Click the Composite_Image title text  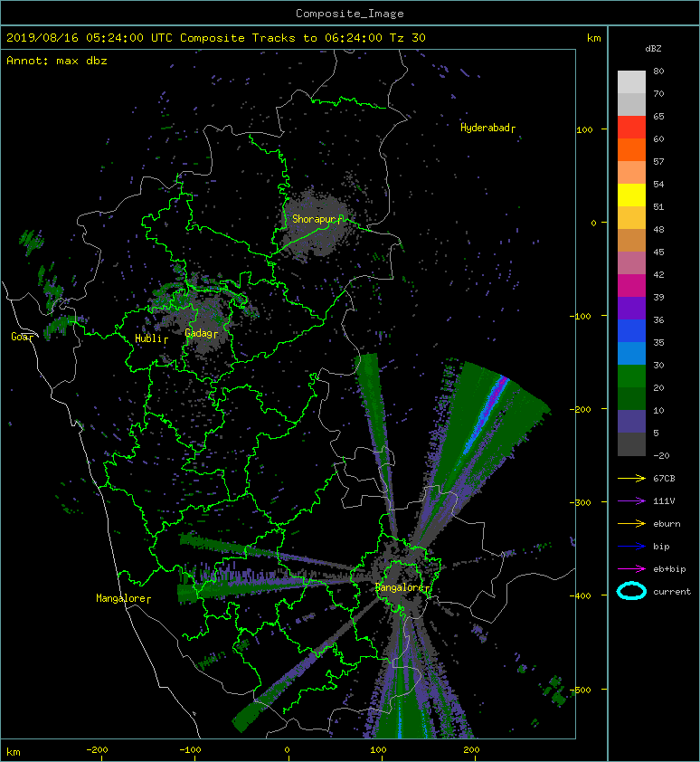coord(350,14)
